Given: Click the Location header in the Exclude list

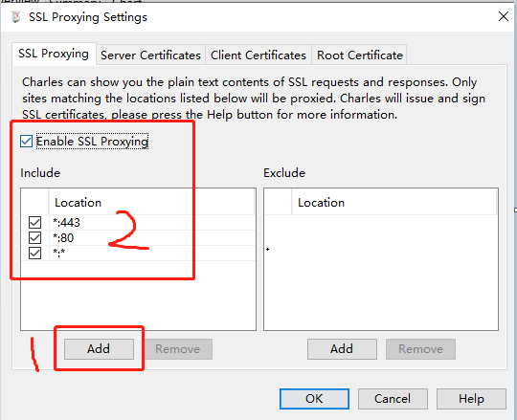Looking at the screenshot, I should point(394,202).
